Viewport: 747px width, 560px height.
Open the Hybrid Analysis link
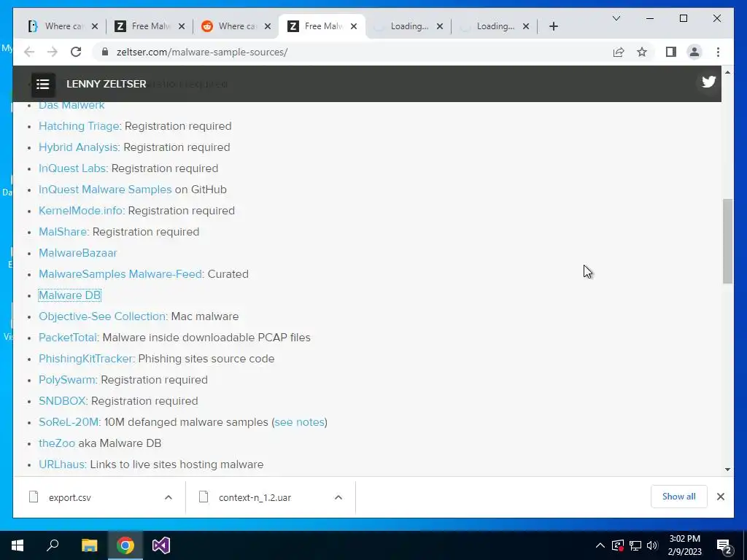(78, 147)
